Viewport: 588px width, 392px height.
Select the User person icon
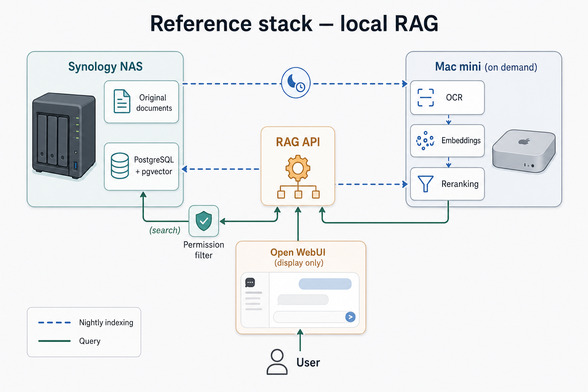coord(277,362)
